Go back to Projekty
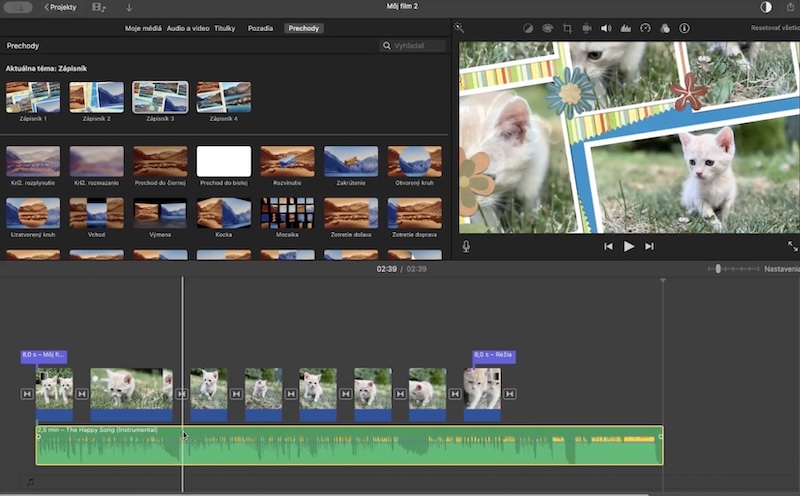Viewport: 800px width, 496px height. (60, 7)
